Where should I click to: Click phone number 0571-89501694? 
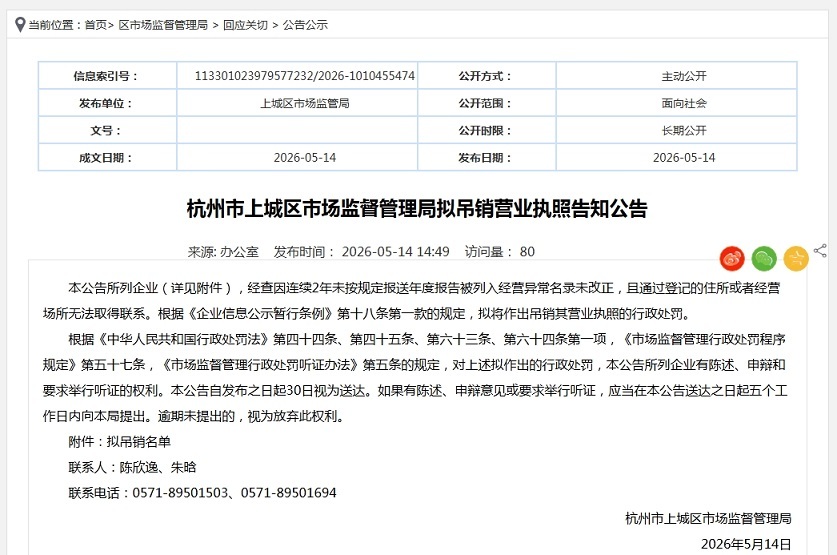[288, 493]
